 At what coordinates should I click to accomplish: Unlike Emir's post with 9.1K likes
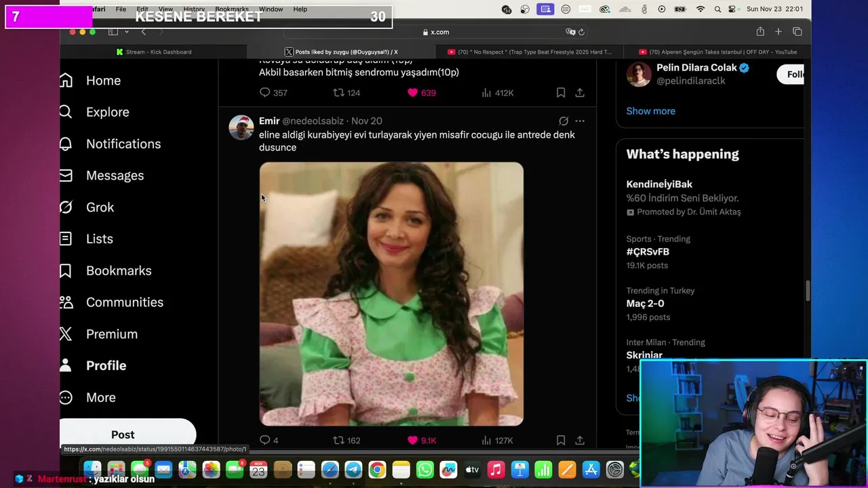421,440
